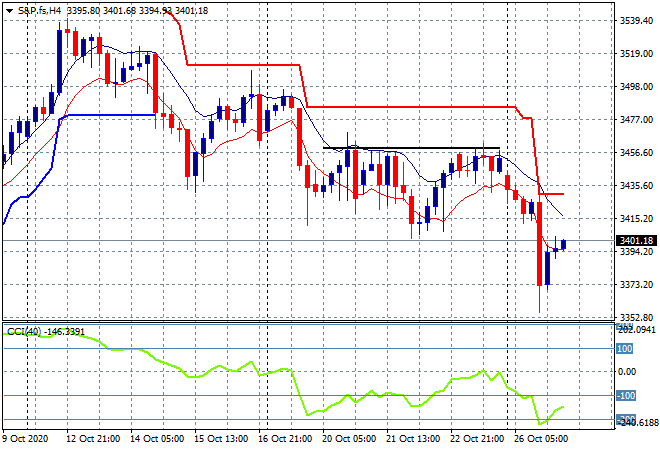The width and height of the screenshot is (660, 450).
Task: Click the 3415.20 price axis label
Action: [636, 219]
